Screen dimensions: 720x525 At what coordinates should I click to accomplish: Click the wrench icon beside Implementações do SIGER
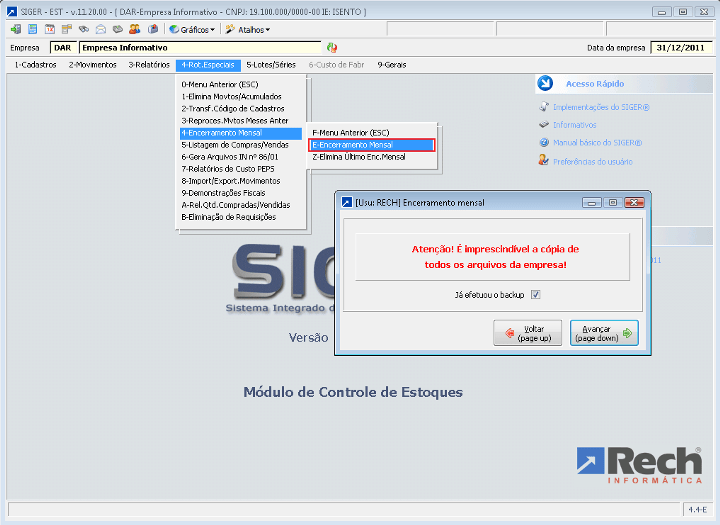pos(544,107)
